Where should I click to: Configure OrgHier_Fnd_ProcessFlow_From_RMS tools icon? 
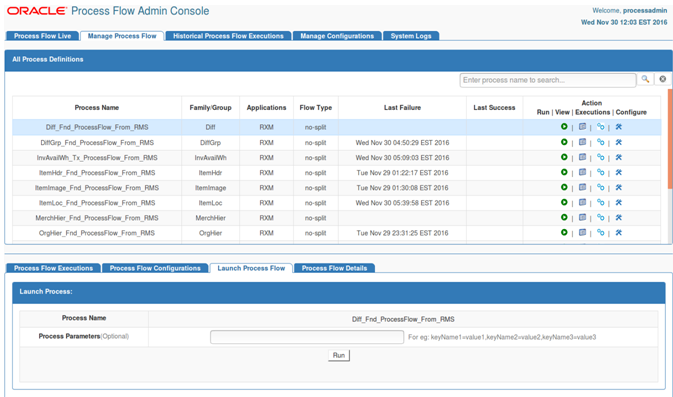618,232
